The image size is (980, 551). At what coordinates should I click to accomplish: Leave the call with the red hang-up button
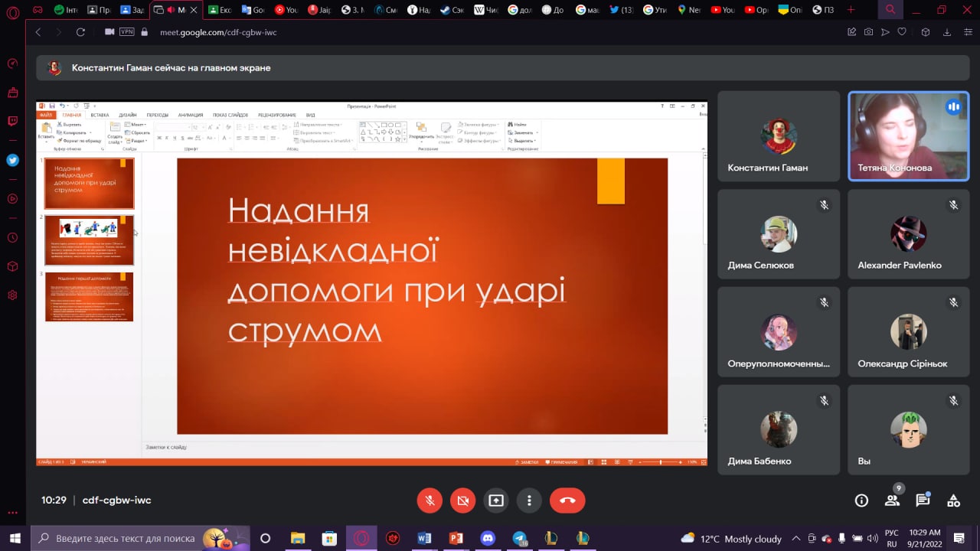point(567,500)
